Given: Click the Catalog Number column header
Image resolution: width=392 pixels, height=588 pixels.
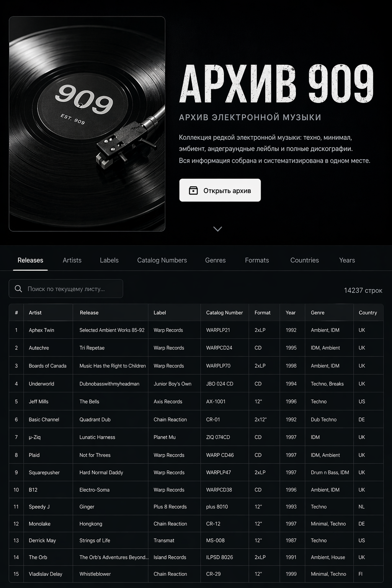Looking at the screenshot, I should 224,313.
